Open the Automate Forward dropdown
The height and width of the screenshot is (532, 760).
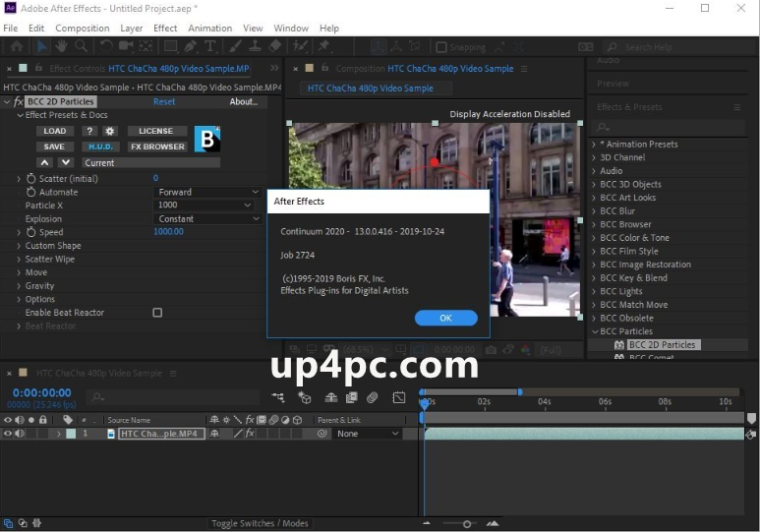[x=207, y=192]
